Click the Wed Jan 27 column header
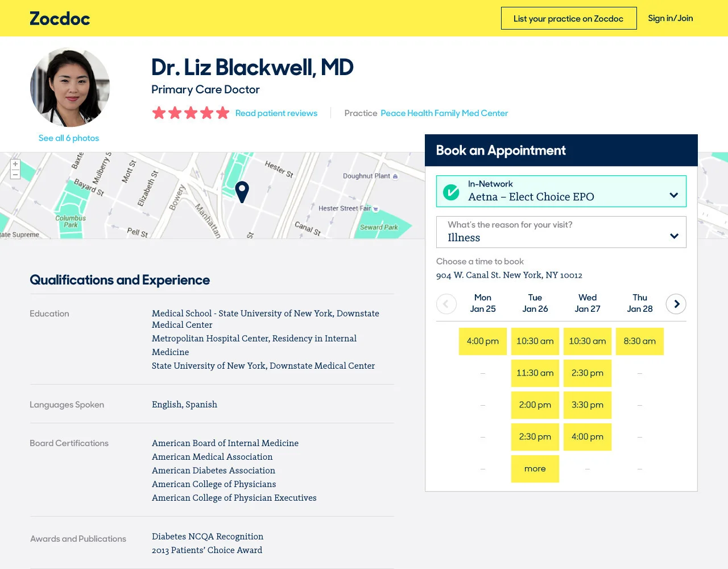Screen dimensions: 728x569 pyautogui.click(x=588, y=303)
